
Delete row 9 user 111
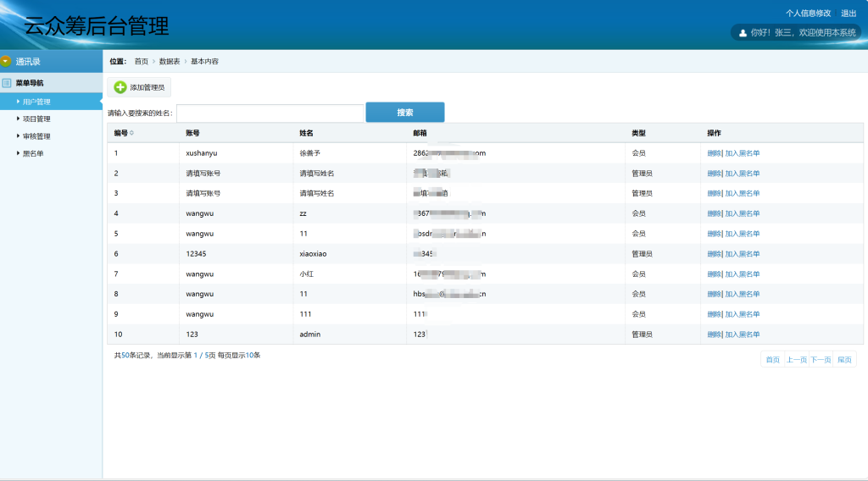(x=714, y=314)
